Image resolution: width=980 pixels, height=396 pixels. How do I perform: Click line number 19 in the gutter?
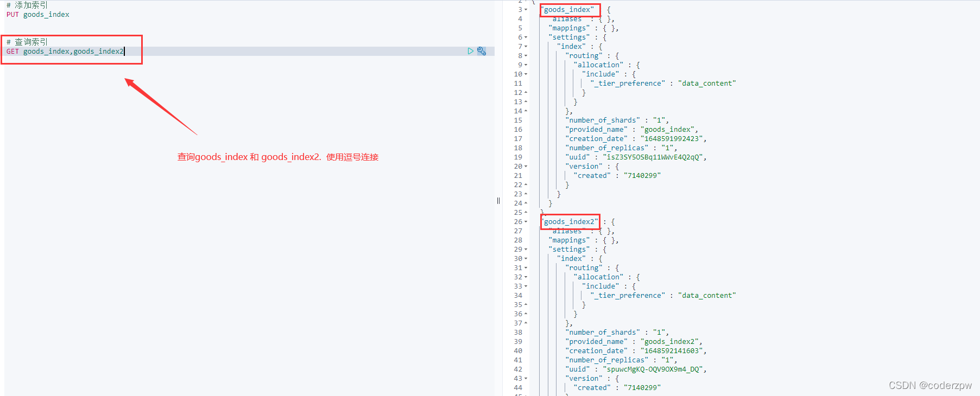click(518, 157)
